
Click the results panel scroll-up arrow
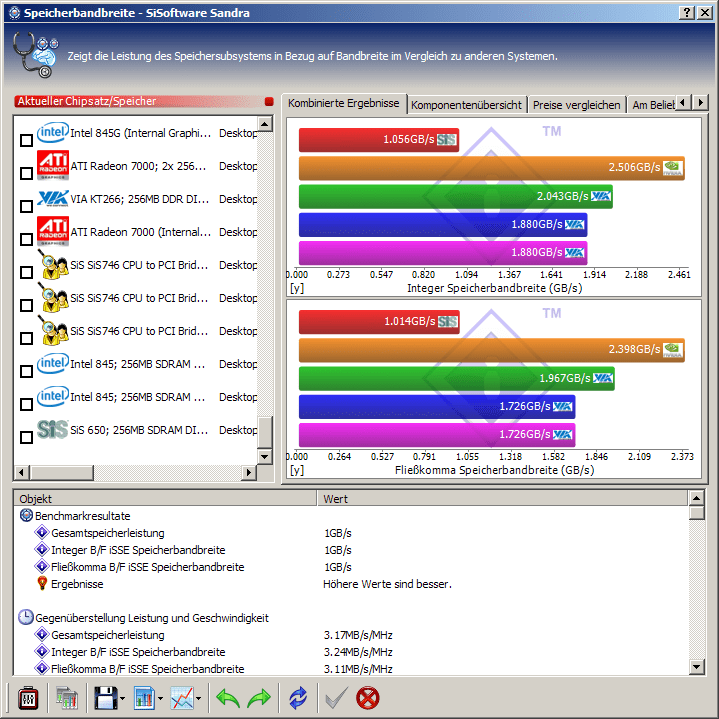(697, 498)
